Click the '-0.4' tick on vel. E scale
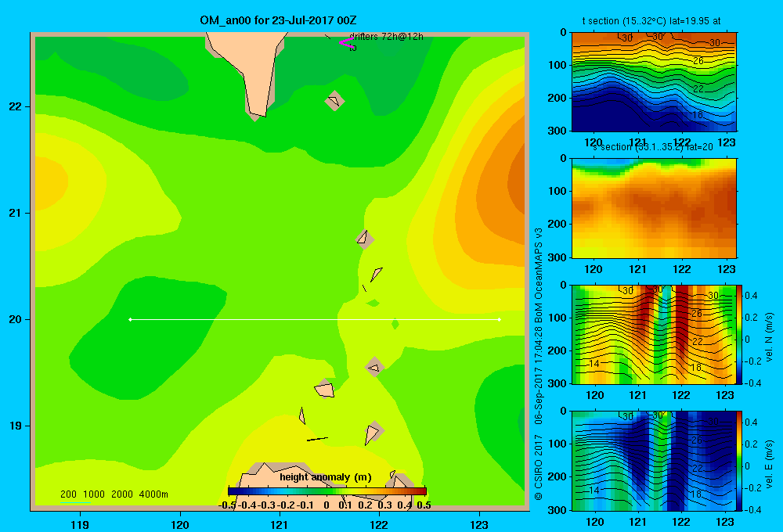 pyautogui.click(x=753, y=509)
